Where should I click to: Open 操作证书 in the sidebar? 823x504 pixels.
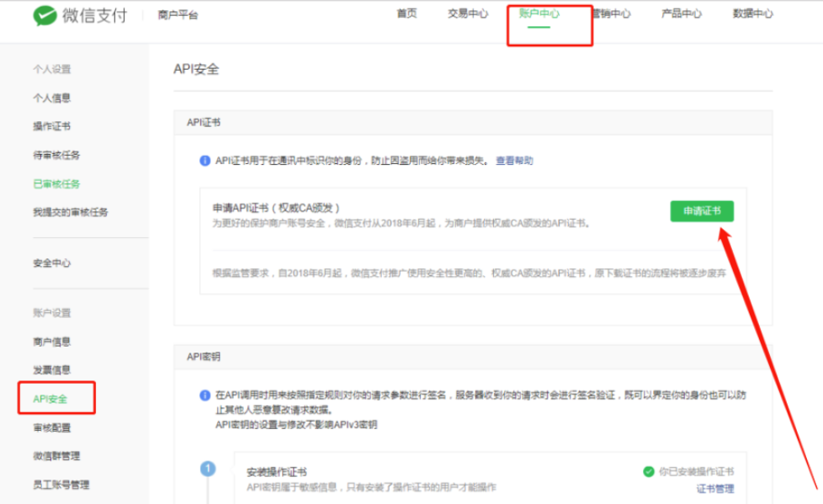coord(51,126)
